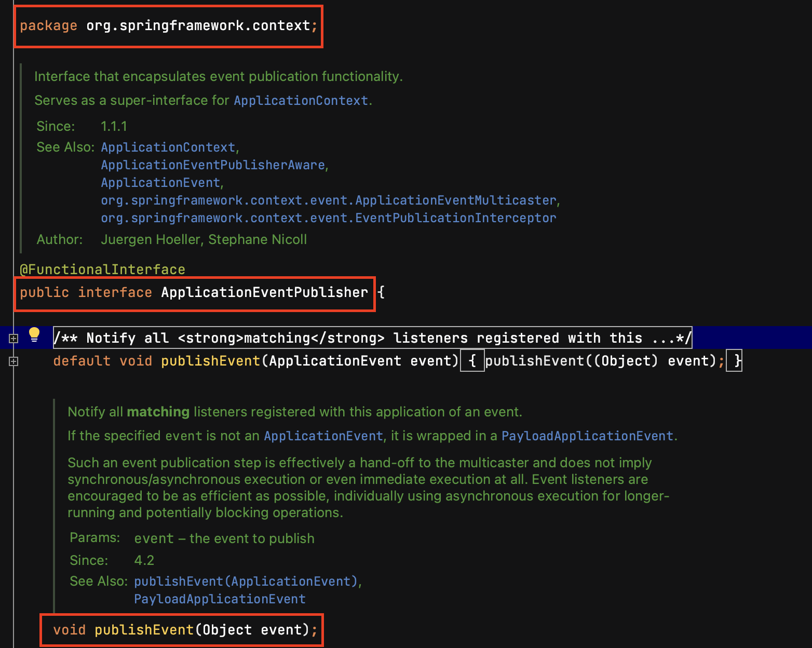812x648 pixels.
Task: Open the EventPublicationInterceptor link
Action: click(x=328, y=218)
